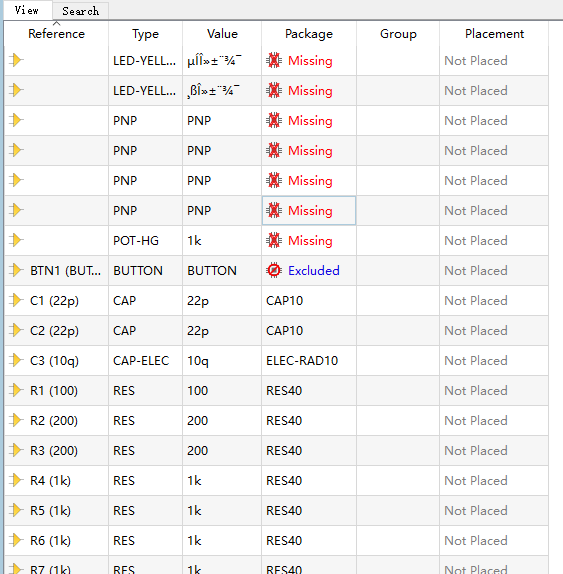Screen dimensions: 563x574
Task: Click the Group column header
Action: tap(398, 34)
